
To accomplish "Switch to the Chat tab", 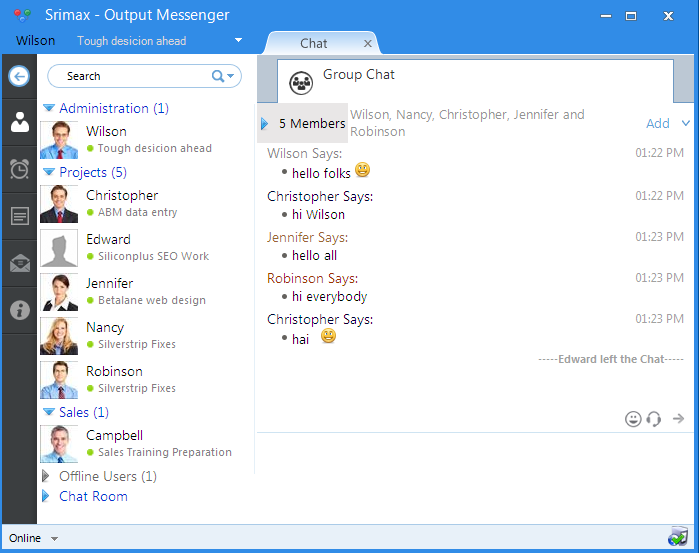I will (314, 43).
